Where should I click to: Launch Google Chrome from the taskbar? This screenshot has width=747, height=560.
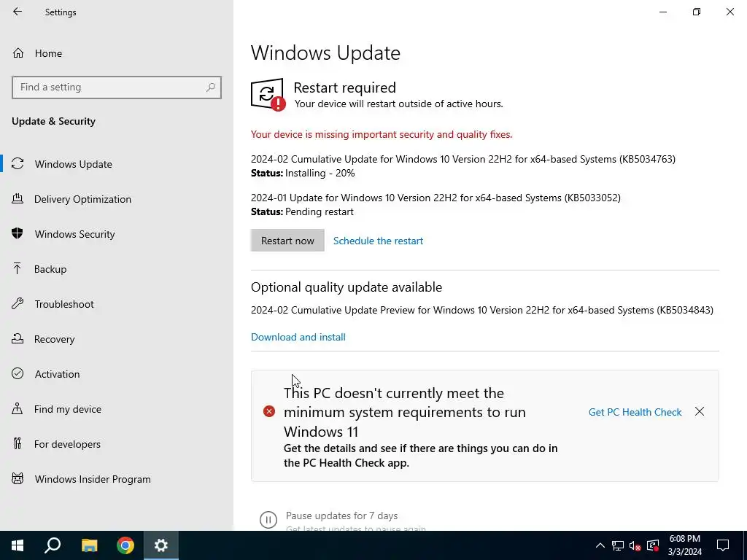(x=125, y=545)
